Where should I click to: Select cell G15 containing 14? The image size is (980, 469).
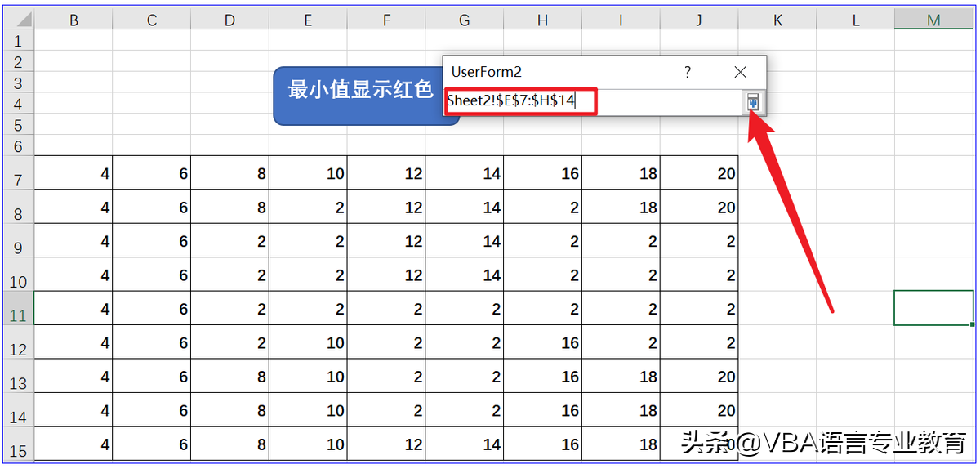(x=464, y=444)
